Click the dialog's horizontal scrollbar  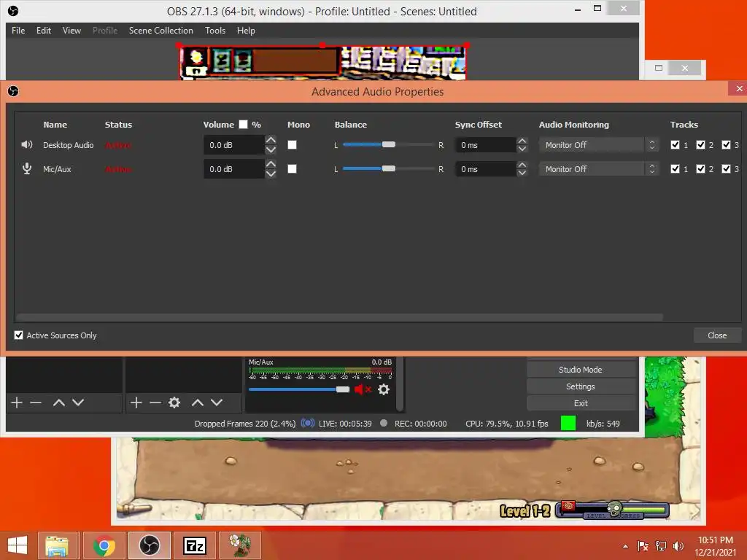click(339, 317)
